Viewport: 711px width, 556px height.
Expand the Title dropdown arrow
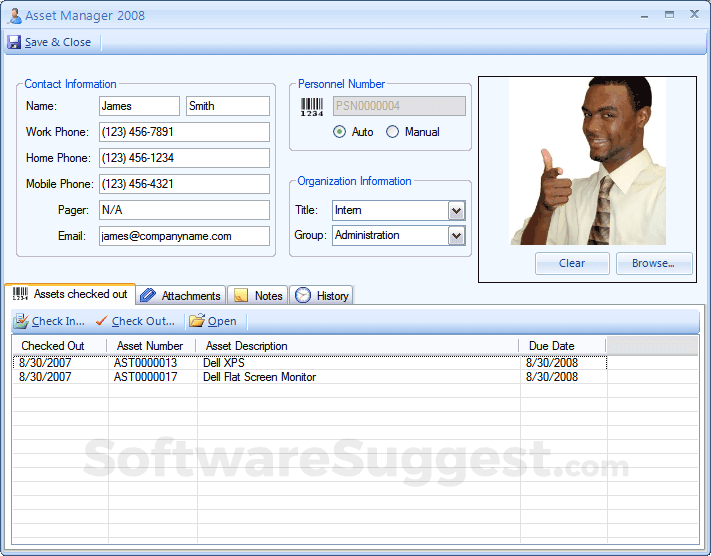457,210
